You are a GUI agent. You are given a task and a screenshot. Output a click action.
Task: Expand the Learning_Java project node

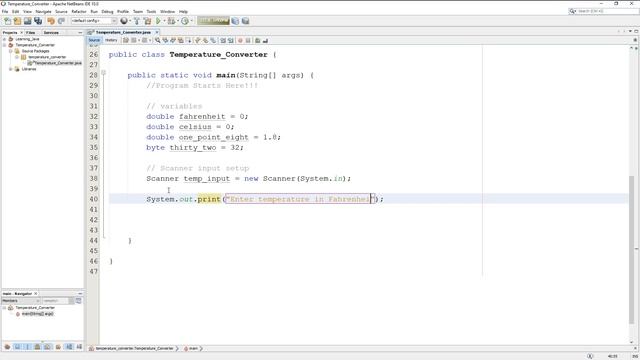[4, 39]
